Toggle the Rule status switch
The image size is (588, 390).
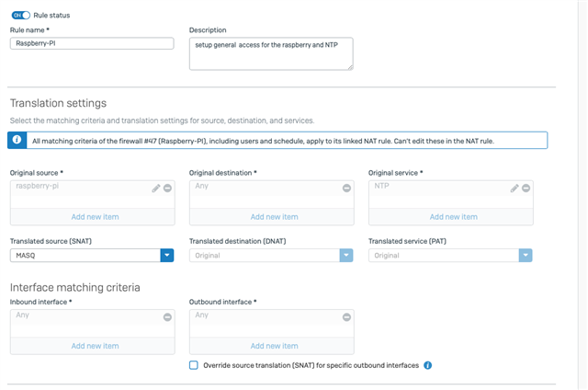pyautogui.click(x=20, y=16)
